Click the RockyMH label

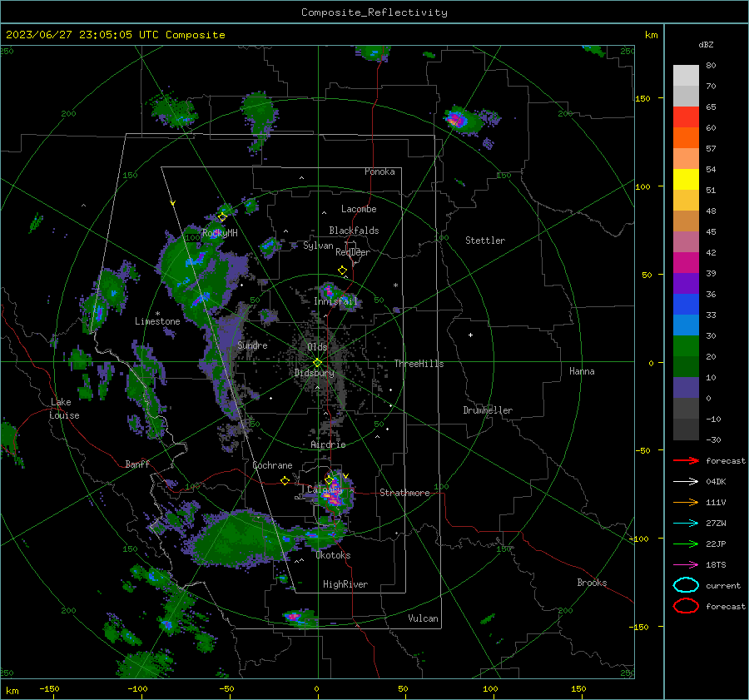(220, 233)
